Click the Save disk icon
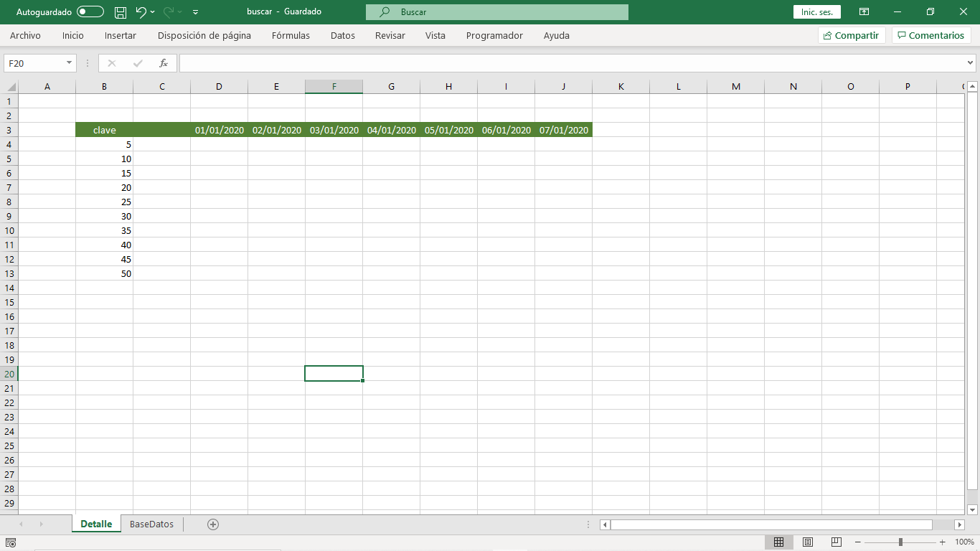This screenshot has width=980, height=551. click(x=121, y=12)
